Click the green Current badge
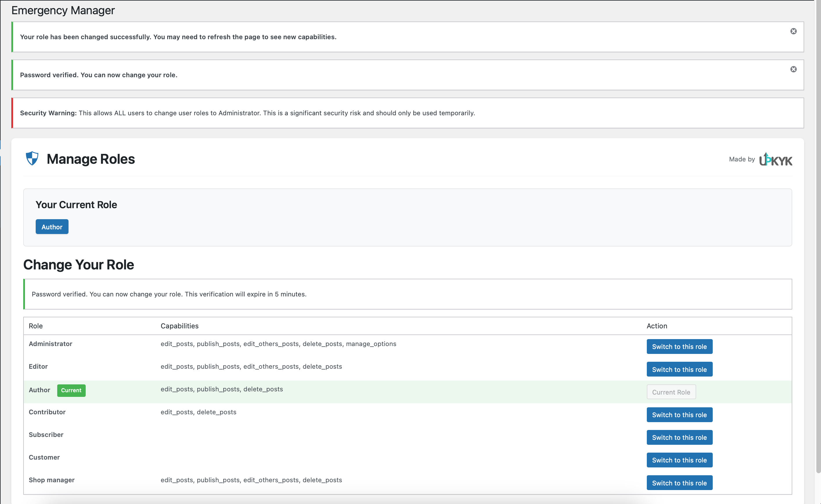The image size is (821, 504). click(x=71, y=390)
